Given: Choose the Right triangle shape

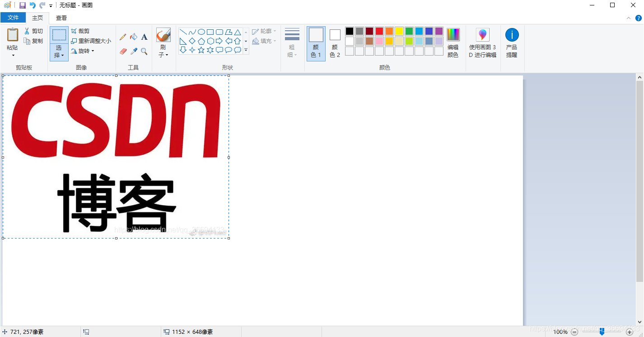Looking at the screenshot, I should 183,41.
